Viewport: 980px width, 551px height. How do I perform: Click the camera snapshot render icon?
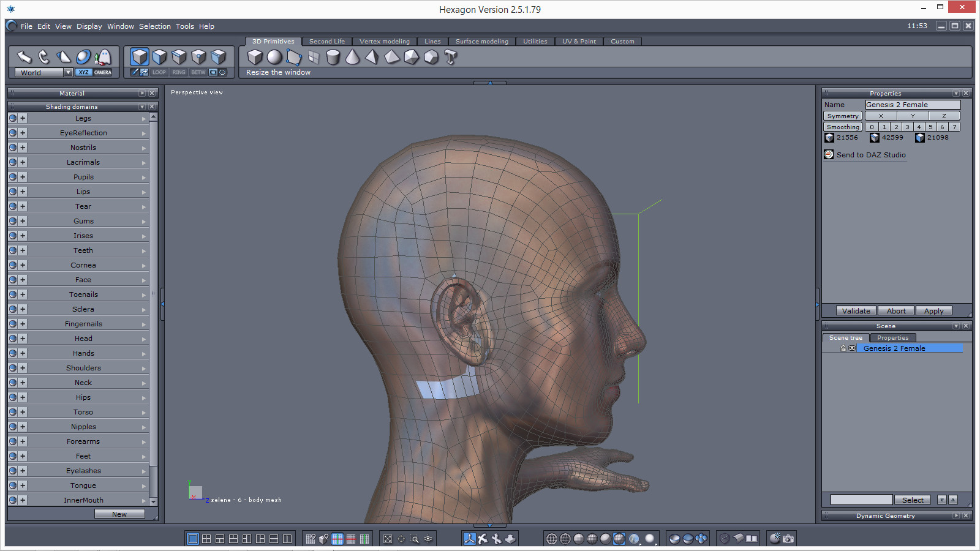click(788, 539)
